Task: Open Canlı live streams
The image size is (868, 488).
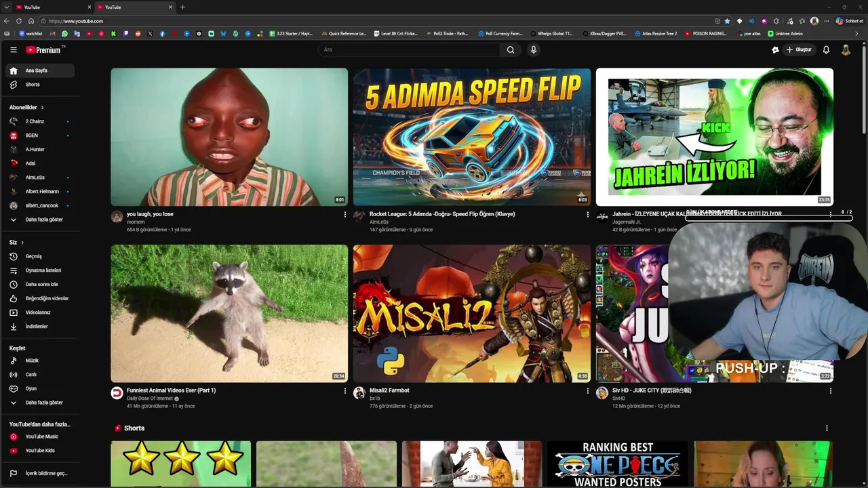Action: click(x=40, y=374)
